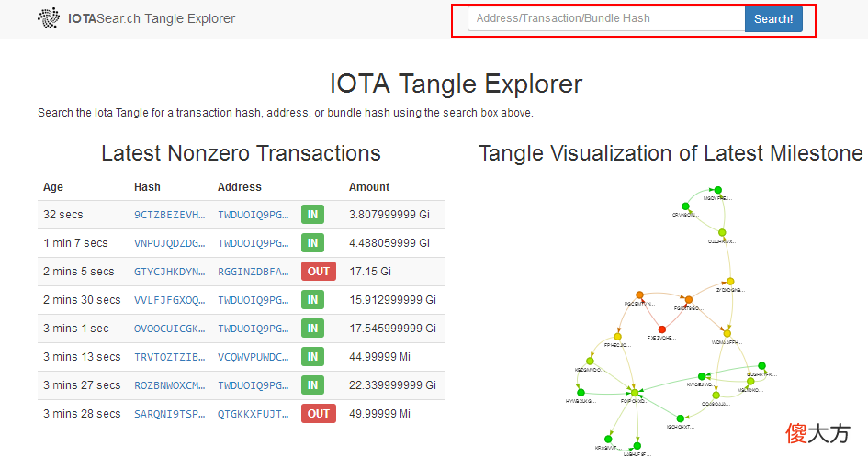This screenshot has width=868, height=468.
Task: Open address RGGINZDBFA...
Action: 253,272
